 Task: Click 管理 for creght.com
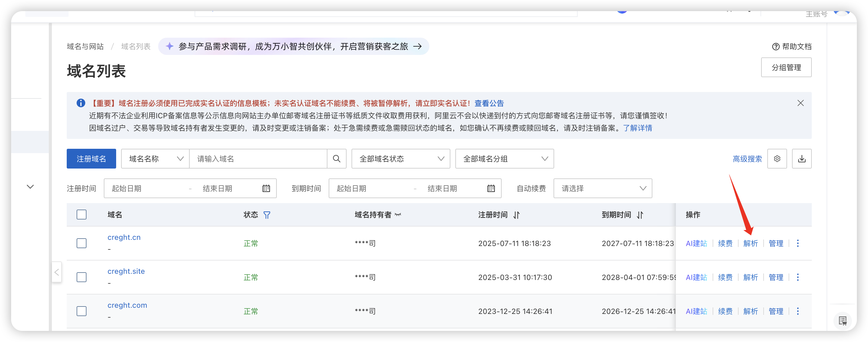pos(776,311)
